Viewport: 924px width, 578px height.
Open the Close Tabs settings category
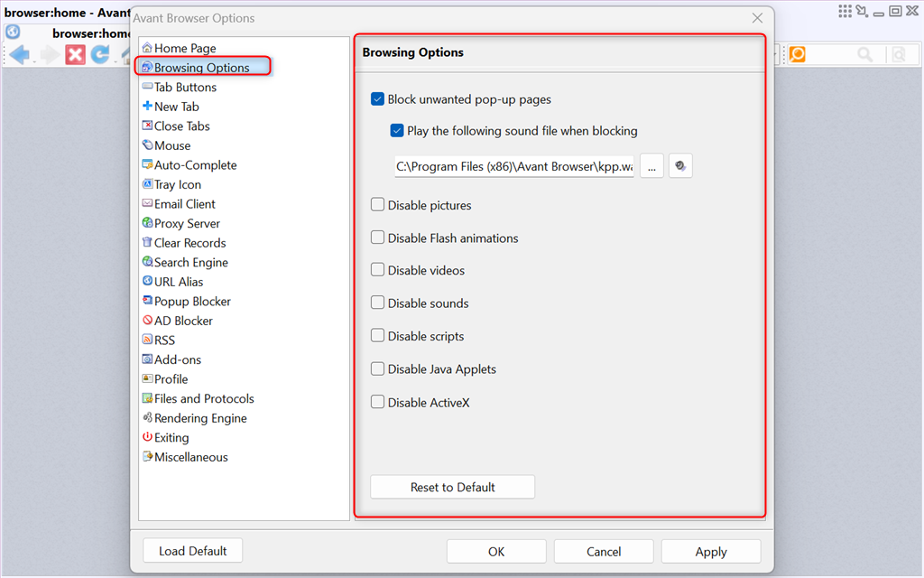pyautogui.click(x=176, y=126)
